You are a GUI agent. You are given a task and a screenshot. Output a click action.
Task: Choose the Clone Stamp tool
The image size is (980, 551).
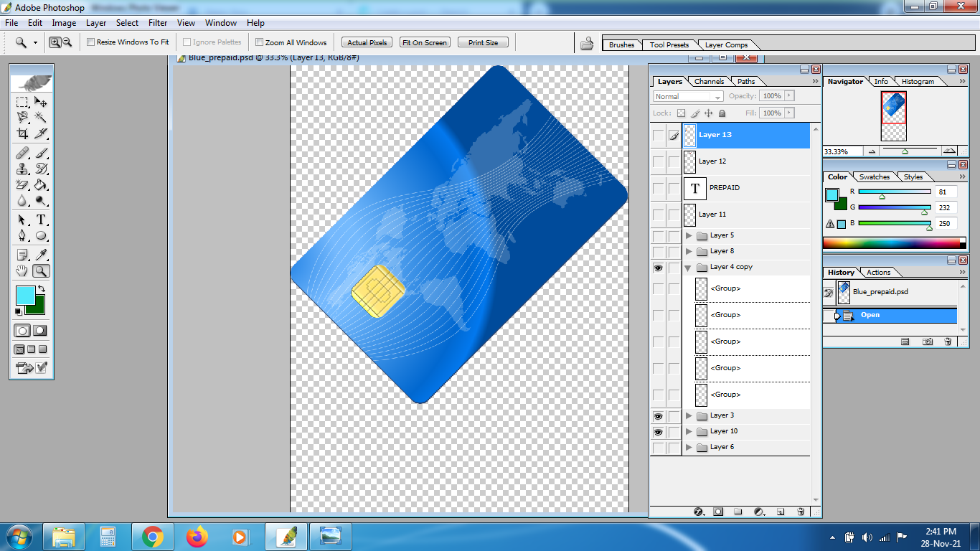coord(22,169)
